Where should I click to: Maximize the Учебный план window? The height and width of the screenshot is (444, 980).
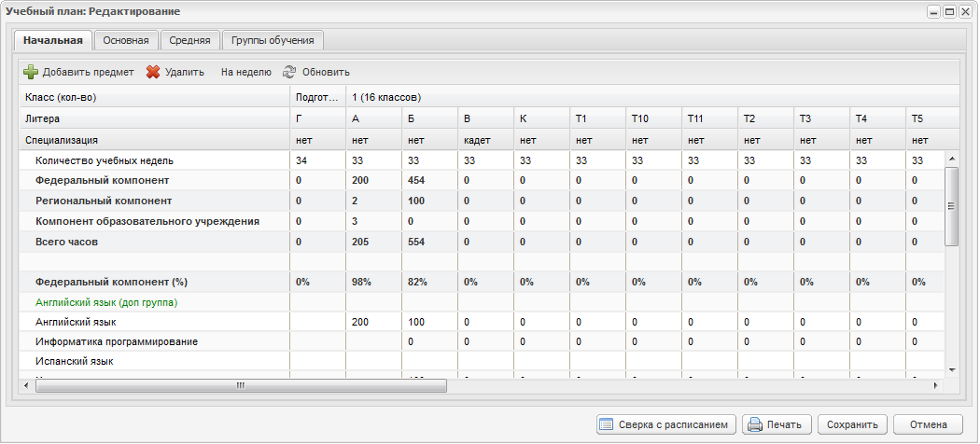tap(949, 12)
